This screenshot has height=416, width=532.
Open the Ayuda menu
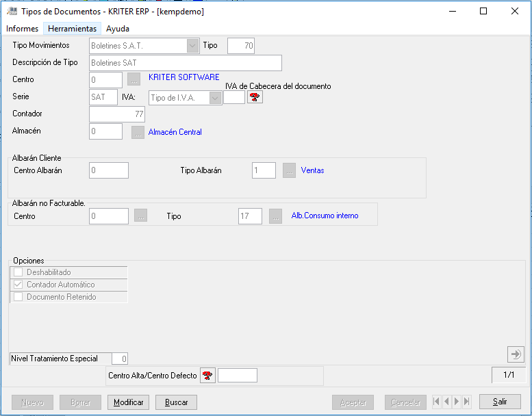click(x=118, y=29)
